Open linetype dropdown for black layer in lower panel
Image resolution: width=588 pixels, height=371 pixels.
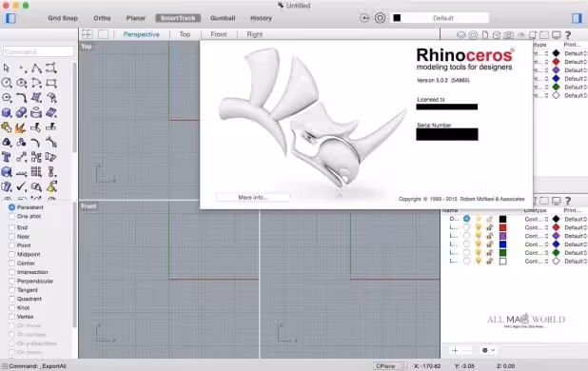[537, 219]
